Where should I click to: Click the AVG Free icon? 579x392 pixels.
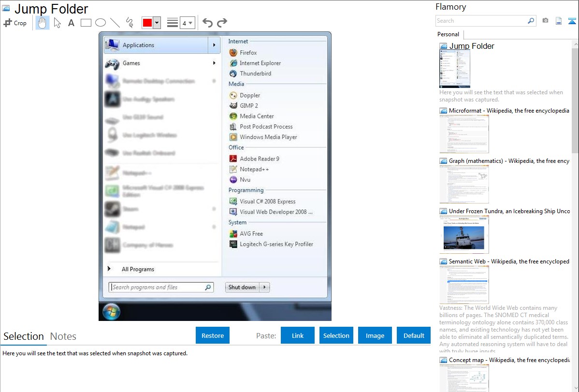[233, 234]
